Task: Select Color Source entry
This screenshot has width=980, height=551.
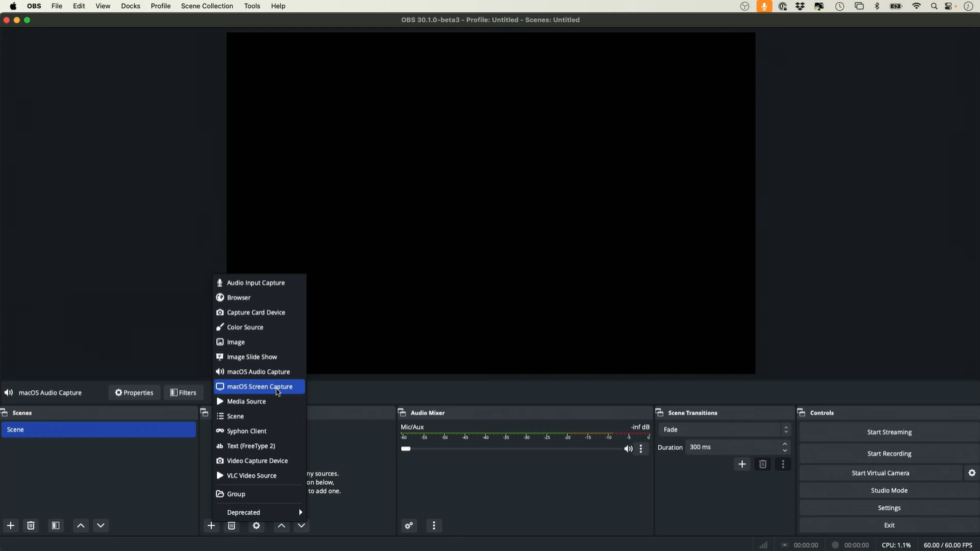Action: click(x=259, y=328)
